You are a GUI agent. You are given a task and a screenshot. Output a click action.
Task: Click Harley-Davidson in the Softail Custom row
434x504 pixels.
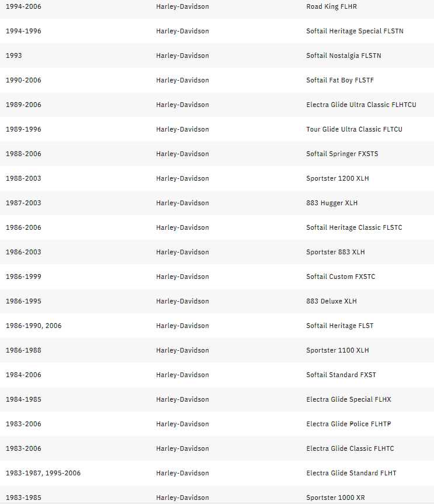pos(182,277)
